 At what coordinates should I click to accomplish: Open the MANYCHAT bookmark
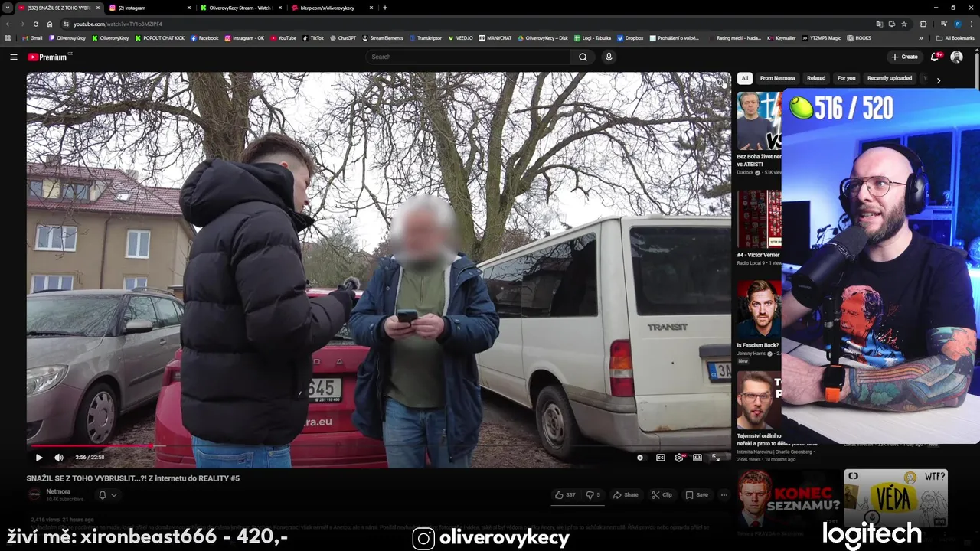tap(495, 37)
